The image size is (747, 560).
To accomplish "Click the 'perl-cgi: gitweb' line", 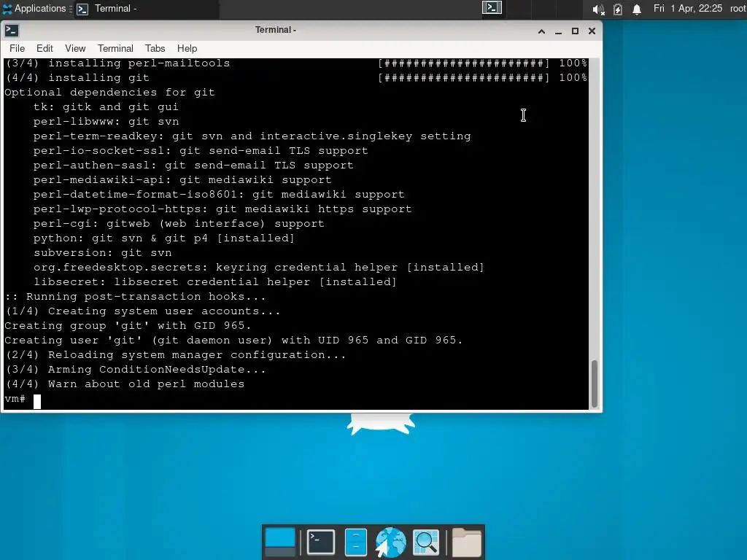I will point(179,224).
